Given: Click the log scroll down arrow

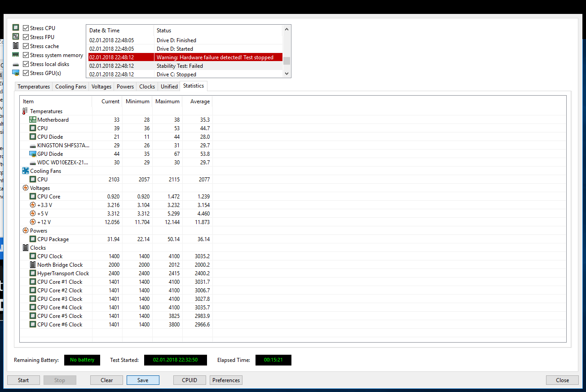Looking at the screenshot, I should pyautogui.click(x=286, y=74).
